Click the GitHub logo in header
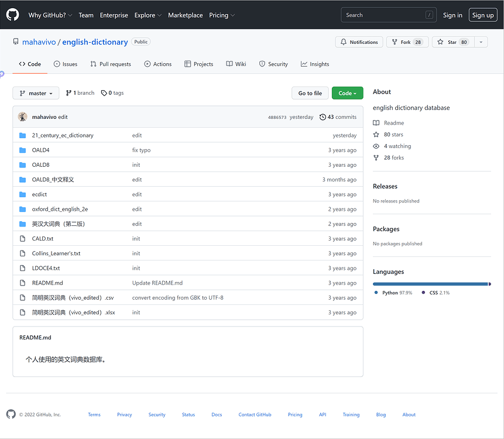Screen dimensions: 504x439 pyautogui.click(x=12, y=15)
